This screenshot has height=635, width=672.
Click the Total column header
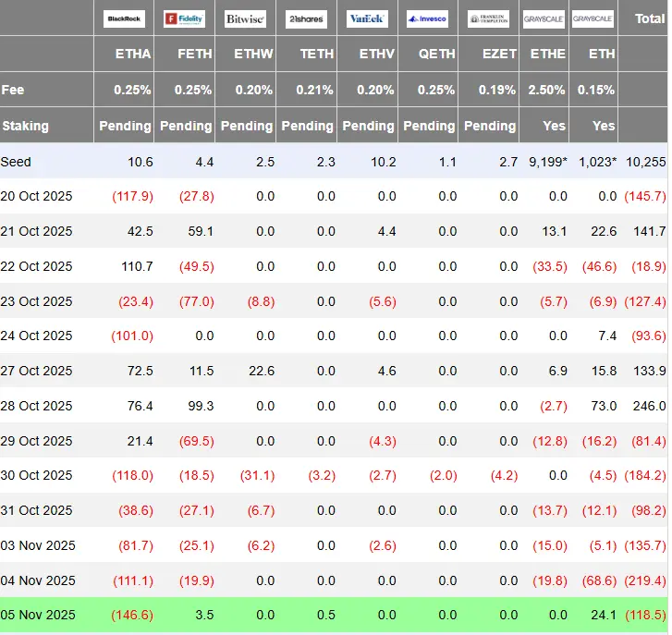point(650,18)
